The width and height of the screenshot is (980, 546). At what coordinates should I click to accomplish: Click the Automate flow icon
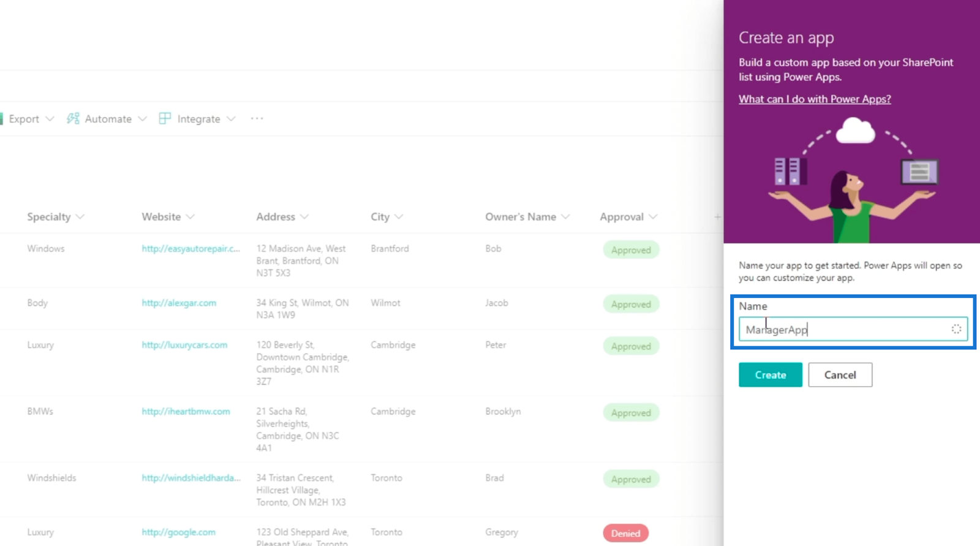coord(73,118)
